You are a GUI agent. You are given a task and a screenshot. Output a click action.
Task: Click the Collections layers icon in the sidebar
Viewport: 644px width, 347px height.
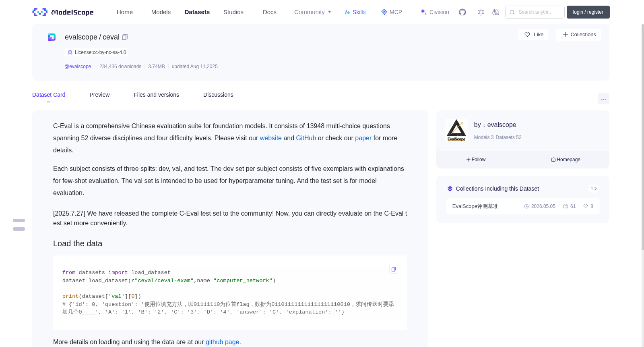[450, 189]
